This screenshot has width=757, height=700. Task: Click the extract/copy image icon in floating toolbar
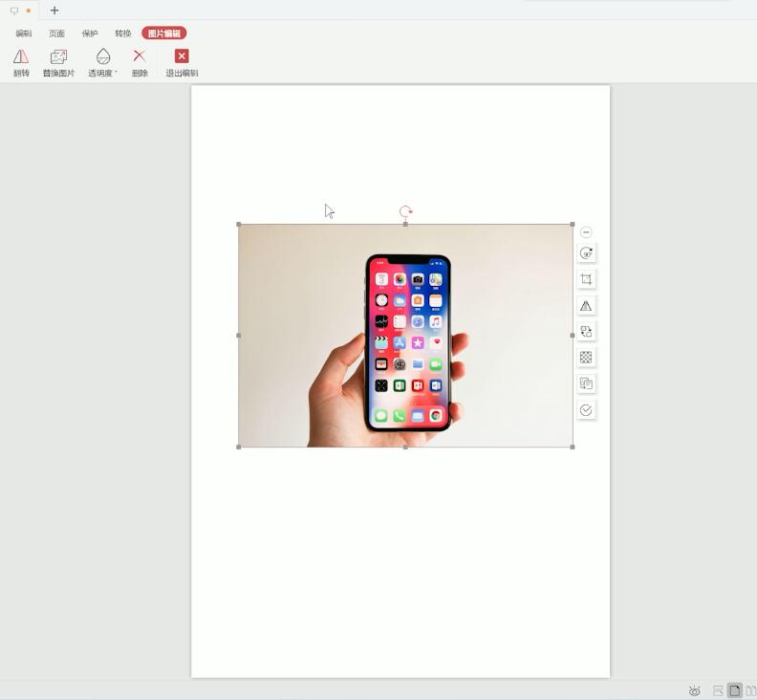coord(586,383)
